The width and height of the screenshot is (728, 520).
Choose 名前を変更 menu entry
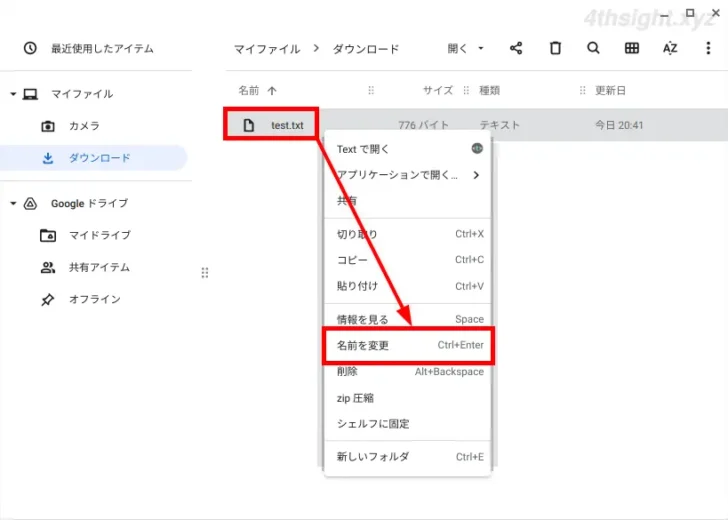coord(409,345)
